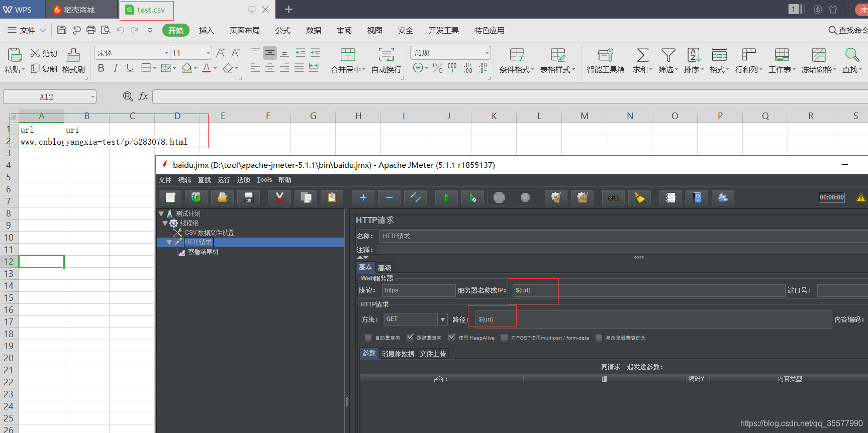Toggle WPS Wrap text 自动换行
Image resolution: width=868 pixels, height=433 pixels.
[x=387, y=61]
